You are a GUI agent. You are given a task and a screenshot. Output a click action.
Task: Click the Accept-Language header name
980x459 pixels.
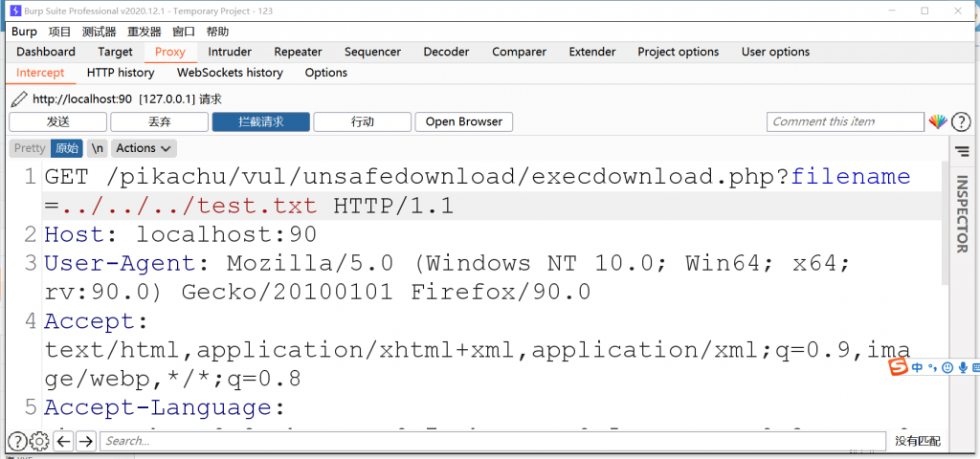(x=158, y=407)
